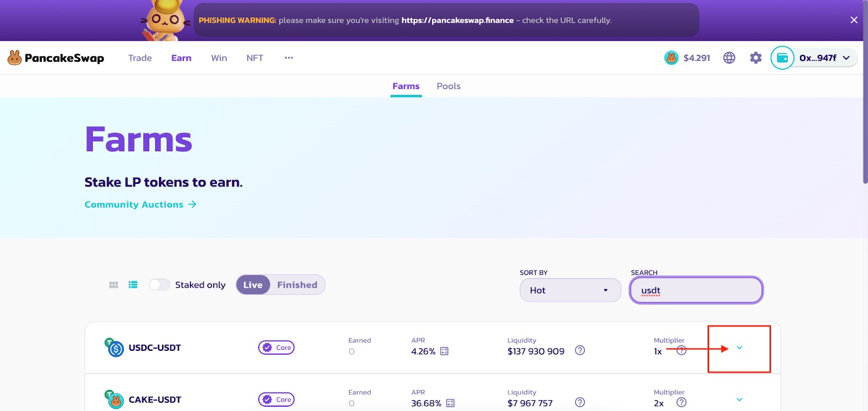Click the Farms page heading
The height and width of the screenshot is (411, 868).
tap(138, 139)
